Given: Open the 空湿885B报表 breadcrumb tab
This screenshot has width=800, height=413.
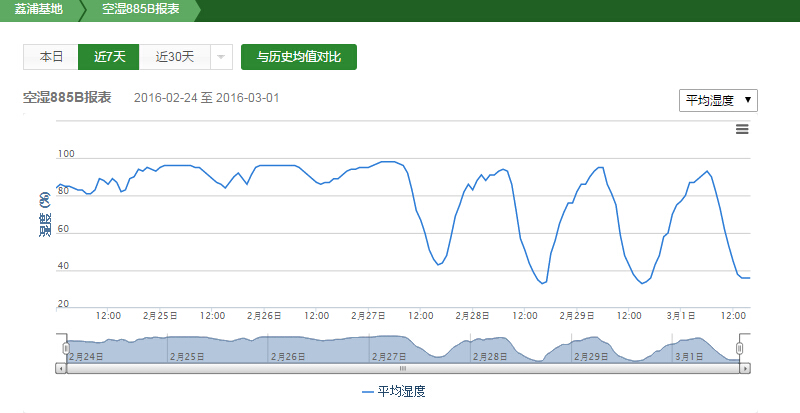Looking at the screenshot, I should 143,10.
